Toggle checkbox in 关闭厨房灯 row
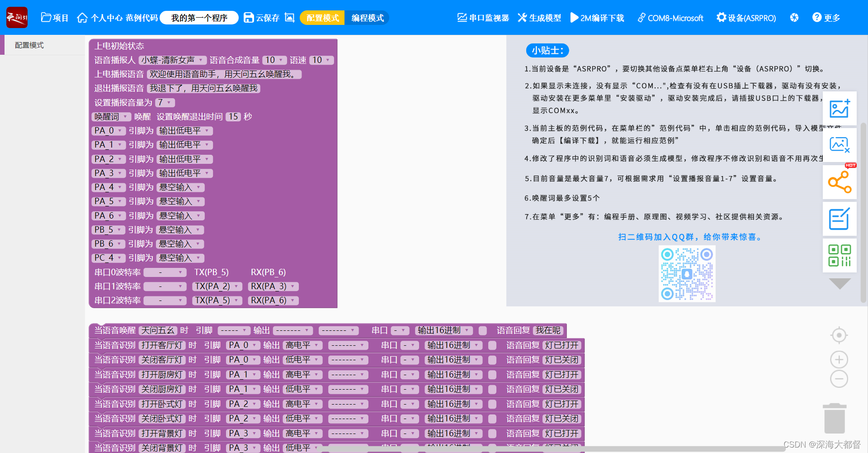 492,390
